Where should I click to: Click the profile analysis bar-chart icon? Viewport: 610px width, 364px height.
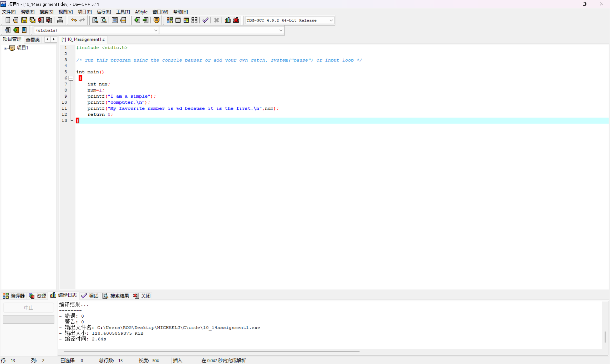point(228,20)
